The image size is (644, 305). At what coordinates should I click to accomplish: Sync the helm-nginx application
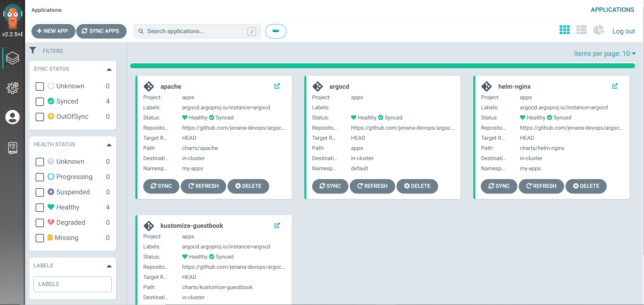click(499, 186)
